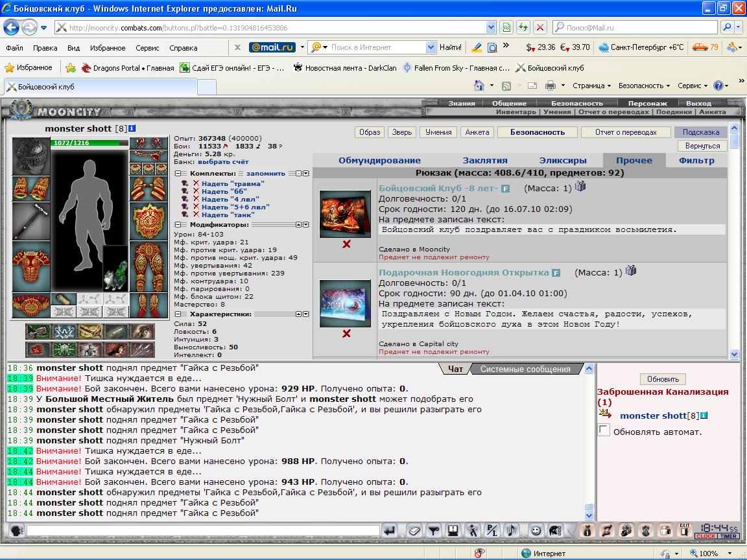The width and height of the screenshot is (747, 560).
Task: Click the equipped earrings slot
Action: pos(148,143)
